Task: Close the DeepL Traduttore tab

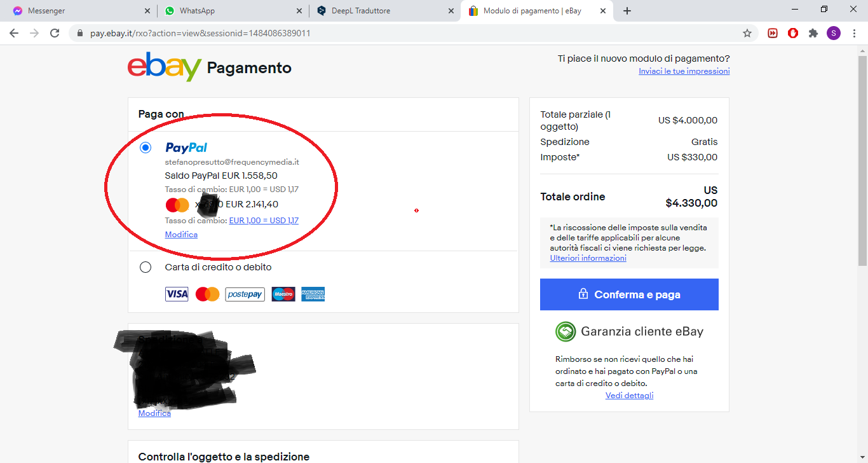Action: click(451, 11)
